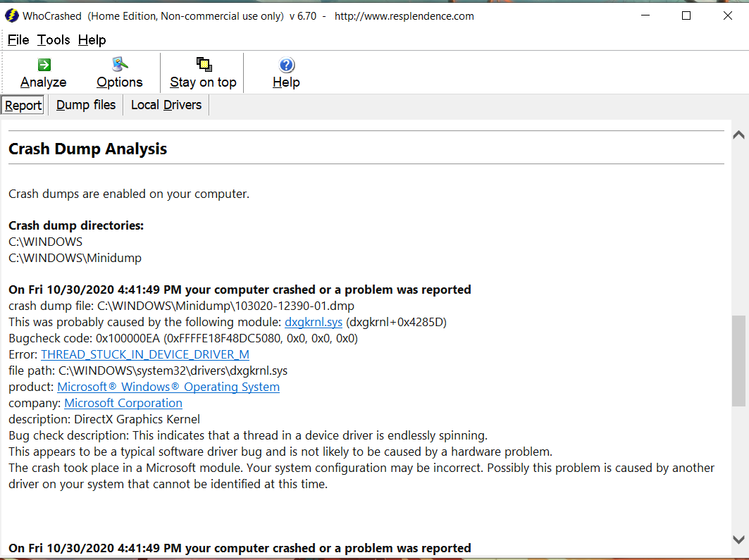Click the THREAD_STUCK_IN_DEVICE_DRIVER_M error link
The image size is (749, 560).
click(x=144, y=354)
